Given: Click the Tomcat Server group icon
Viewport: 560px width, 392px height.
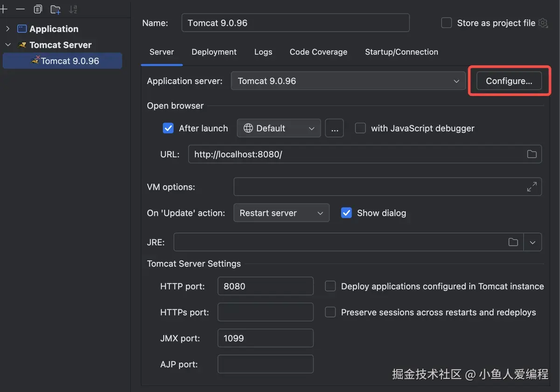Looking at the screenshot, I should (x=22, y=45).
